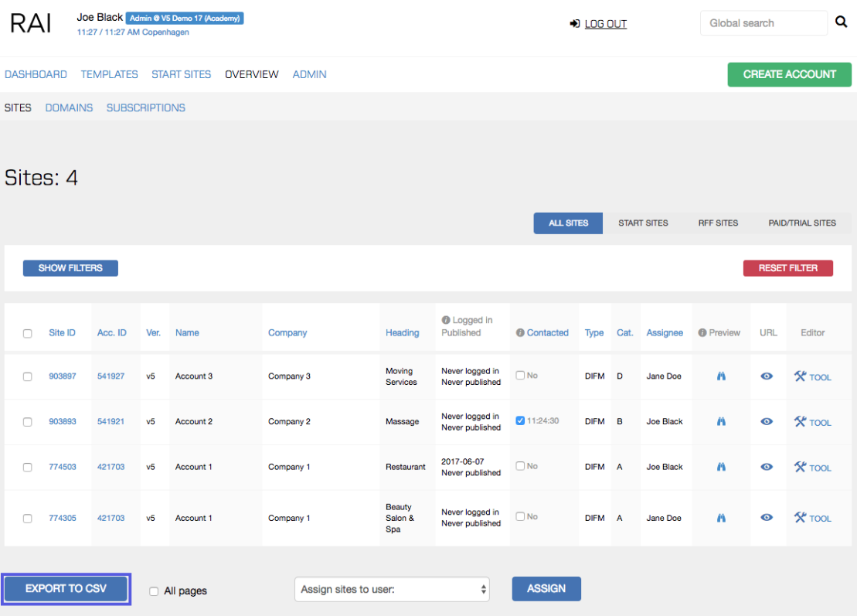Screen dimensions: 857x616
Task: Go to DASHBOARD menu
Action: [36, 74]
